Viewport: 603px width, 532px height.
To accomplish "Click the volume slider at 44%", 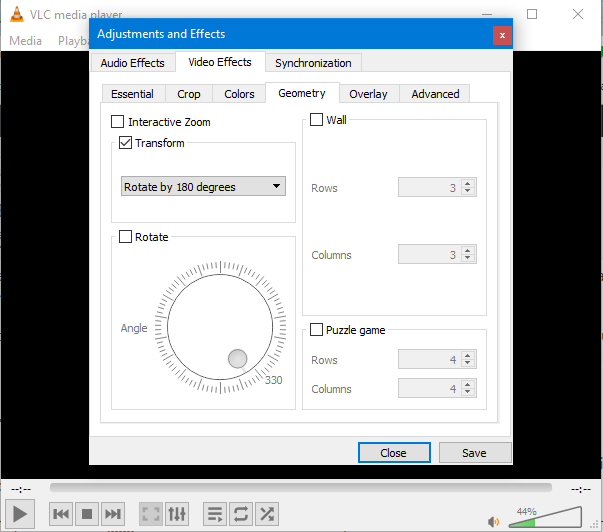I will (545, 517).
